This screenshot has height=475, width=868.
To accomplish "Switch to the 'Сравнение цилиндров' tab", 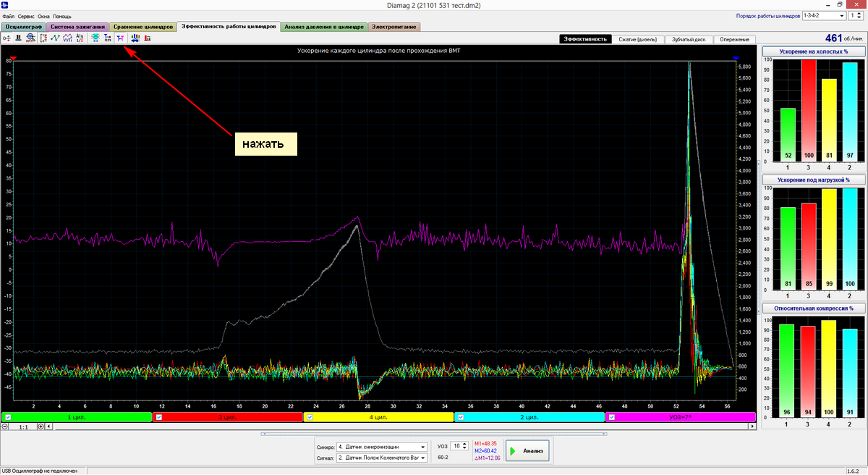I will point(142,27).
